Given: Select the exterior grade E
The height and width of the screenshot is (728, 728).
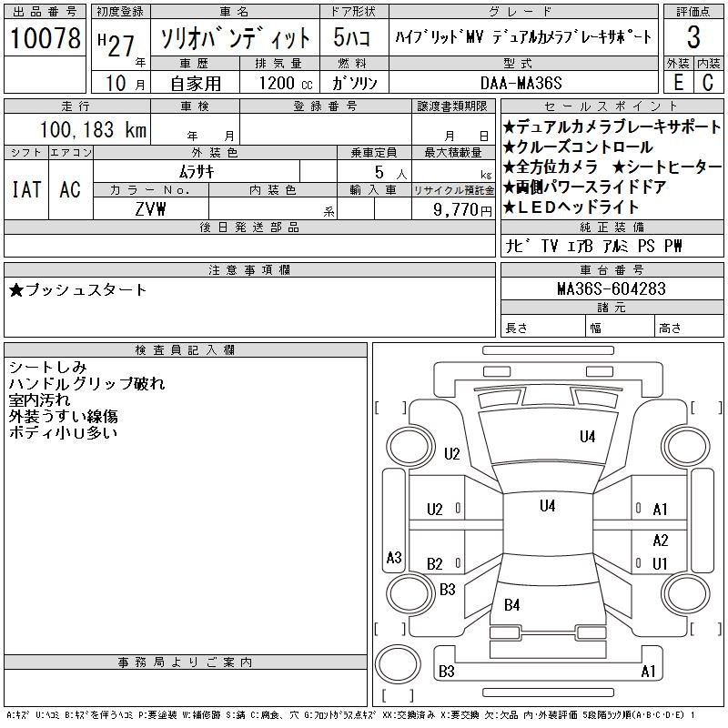Looking at the screenshot, I should pyautogui.click(x=678, y=83).
